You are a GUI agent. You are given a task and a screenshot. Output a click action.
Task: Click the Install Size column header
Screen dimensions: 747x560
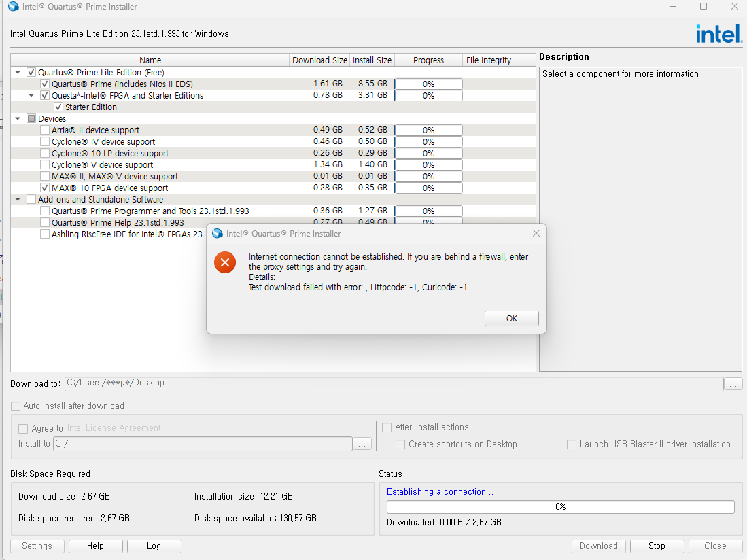click(x=372, y=60)
